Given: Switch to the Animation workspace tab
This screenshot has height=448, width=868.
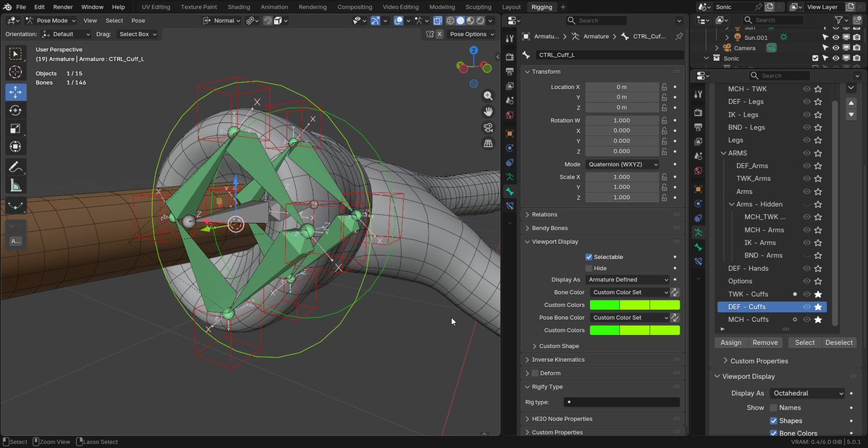Looking at the screenshot, I should 274,7.
